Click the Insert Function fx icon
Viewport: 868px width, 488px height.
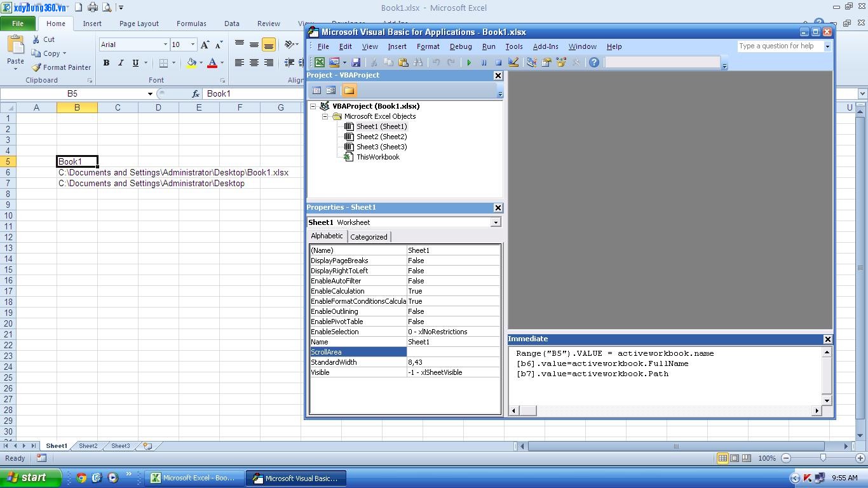(196, 93)
